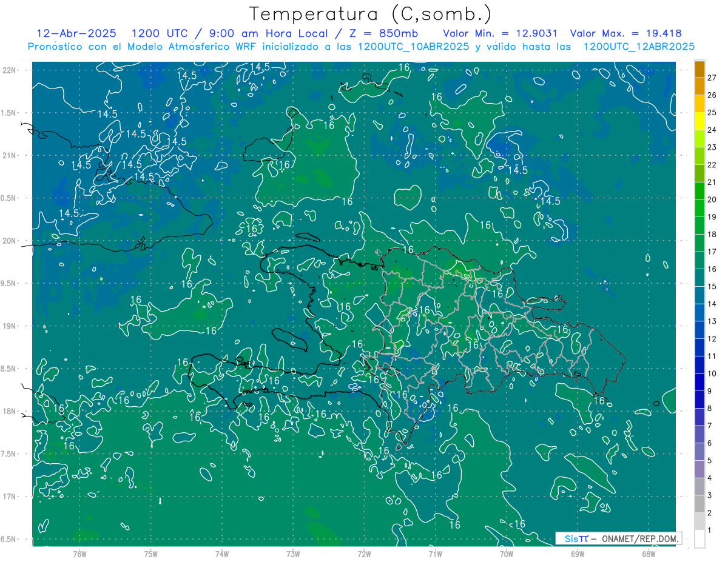
Task: Click the color bar label "27"
Action: click(x=713, y=78)
